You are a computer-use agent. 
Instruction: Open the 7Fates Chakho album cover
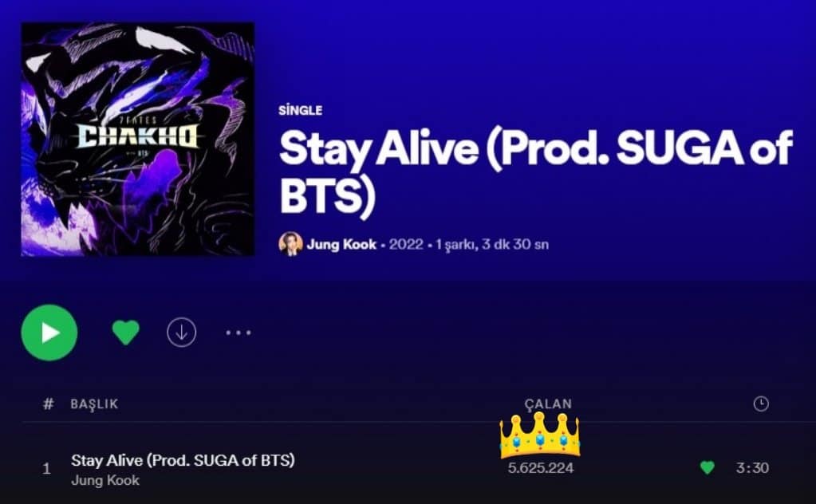tap(138, 140)
